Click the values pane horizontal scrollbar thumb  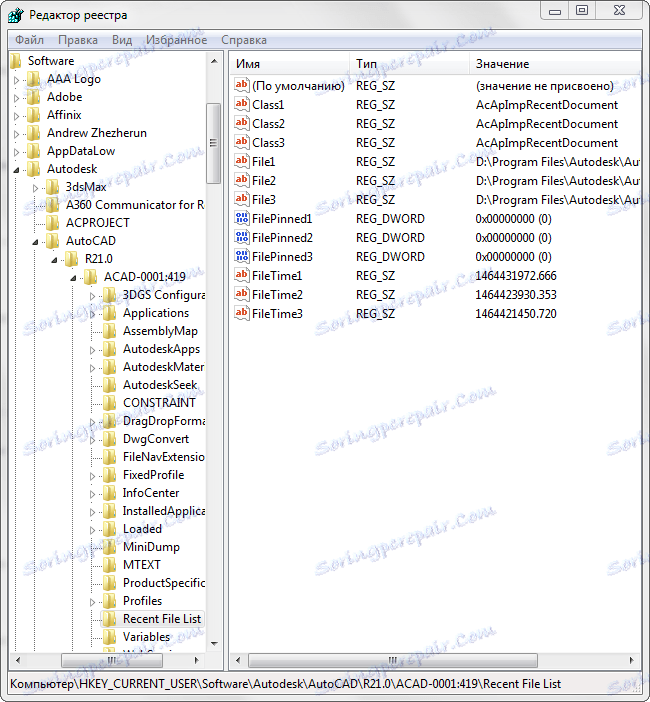click(393, 660)
